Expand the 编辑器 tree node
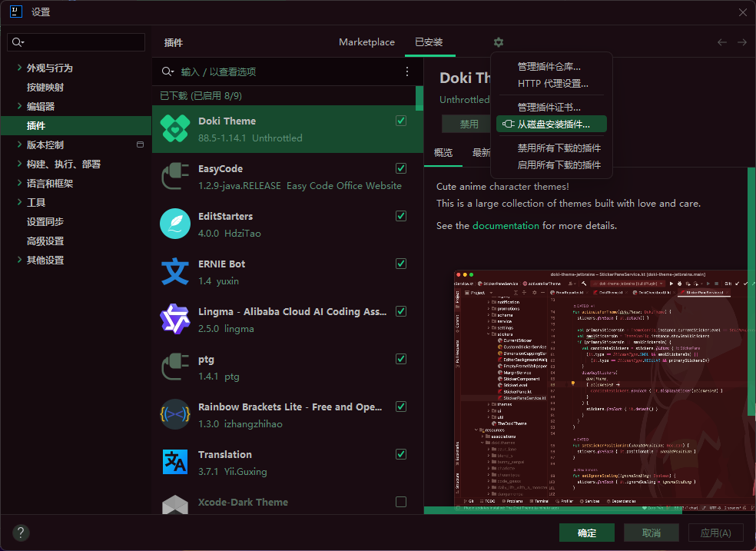 point(19,106)
